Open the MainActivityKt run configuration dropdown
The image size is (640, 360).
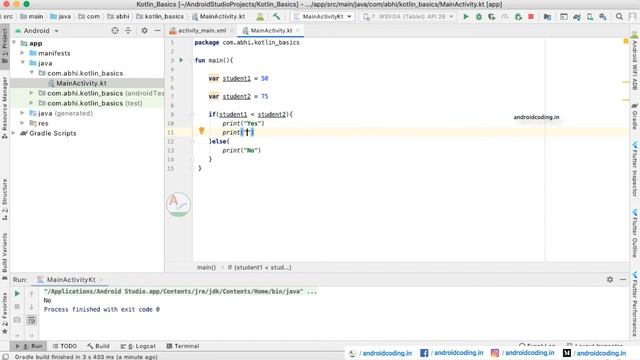[323, 17]
